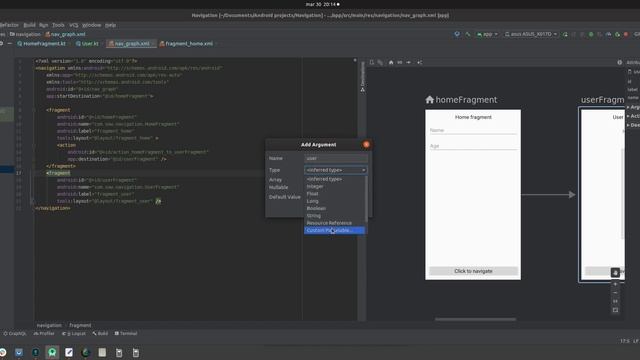Image resolution: width=640 pixels, height=360 pixels.
Task: Select Long in the type list
Action: pyautogui.click(x=335, y=201)
